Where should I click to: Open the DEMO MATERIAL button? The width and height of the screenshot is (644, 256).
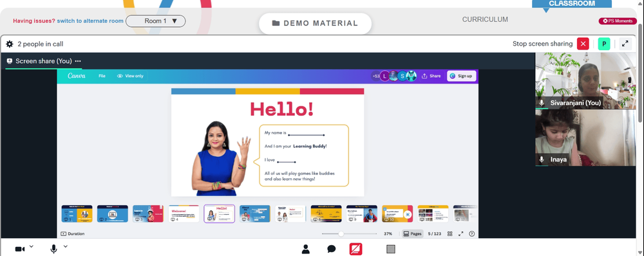(315, 23)
